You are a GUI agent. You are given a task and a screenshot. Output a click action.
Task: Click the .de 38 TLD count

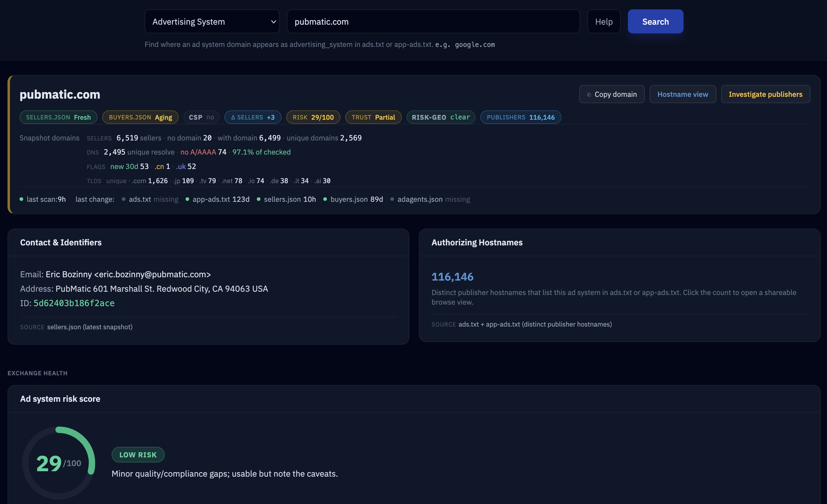[279, 181]
